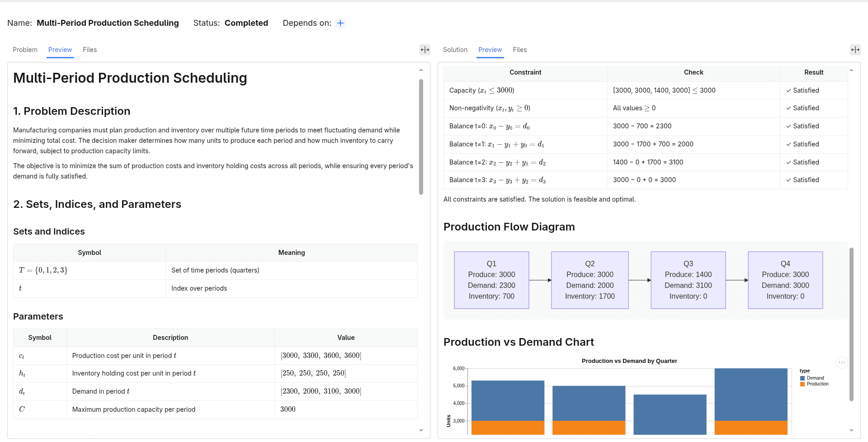Open the Files tab in left panel
Image resolution: width=868 pixels, height=442 pixels.
point(90,50)
